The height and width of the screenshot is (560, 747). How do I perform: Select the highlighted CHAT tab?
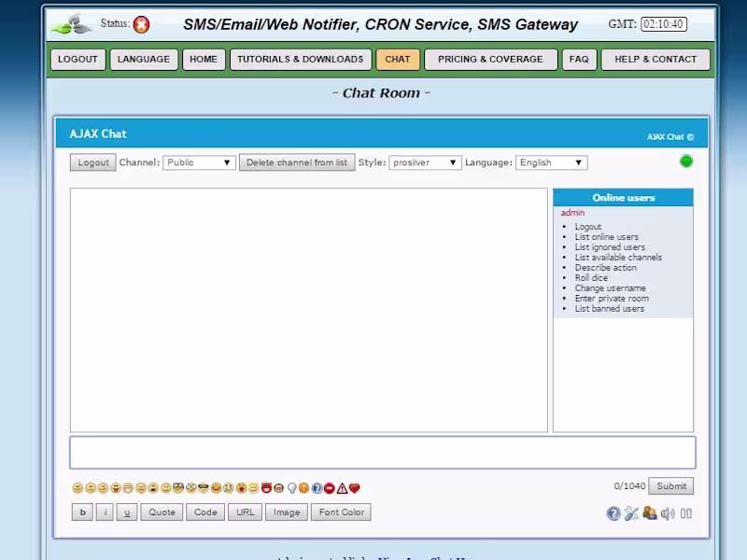(398, 60)
